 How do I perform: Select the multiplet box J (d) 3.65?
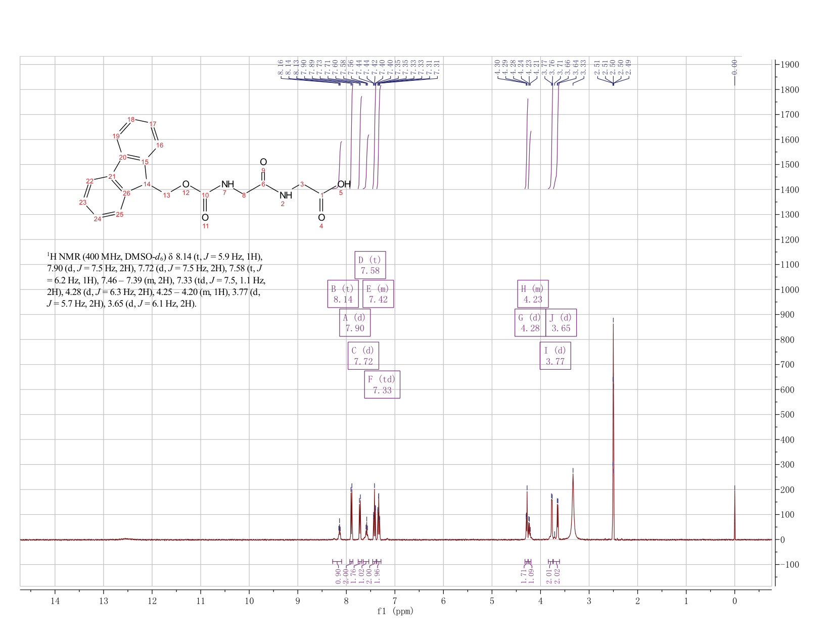click(561, 323)
